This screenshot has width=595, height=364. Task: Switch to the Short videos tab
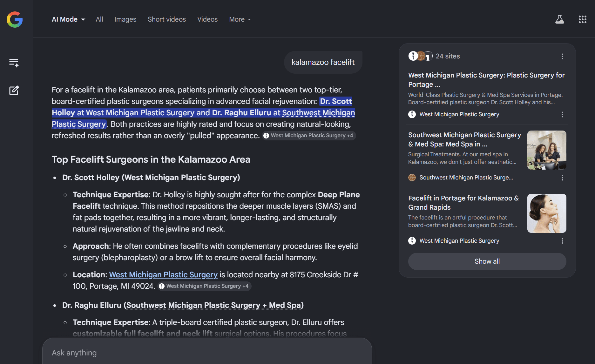[x=167, y=19]
